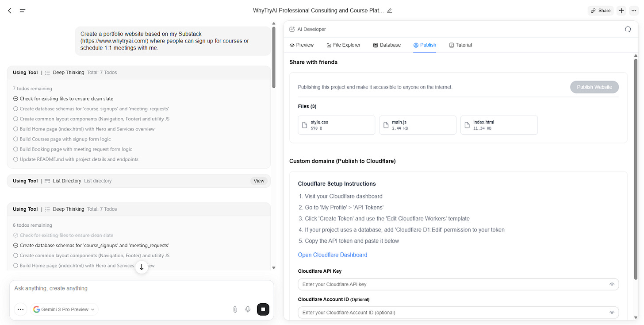Screen dimensions: 644x325
Task: Click the headphones icon near AI Developer
Action: pos(628,29)
